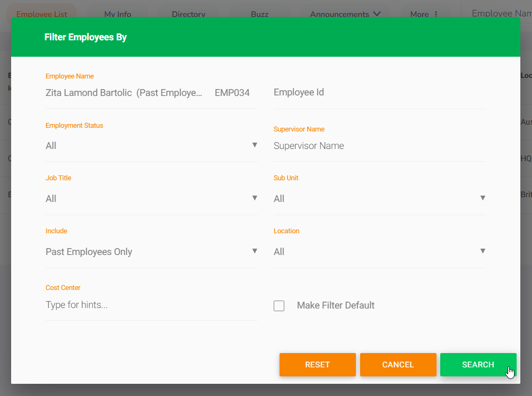532x396 pixels.
Task: Expand the Announcements menu chevron
Action: (x=377, y=14)
